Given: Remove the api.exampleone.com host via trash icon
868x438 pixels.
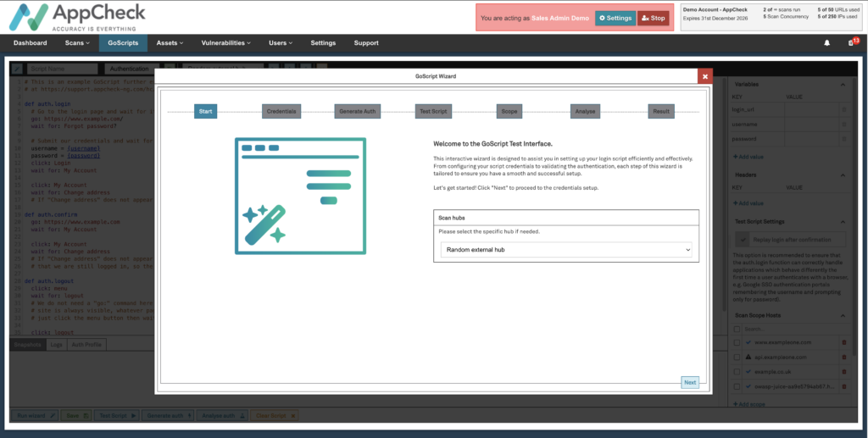Looking at the screenshot, I should click(843, 358).
